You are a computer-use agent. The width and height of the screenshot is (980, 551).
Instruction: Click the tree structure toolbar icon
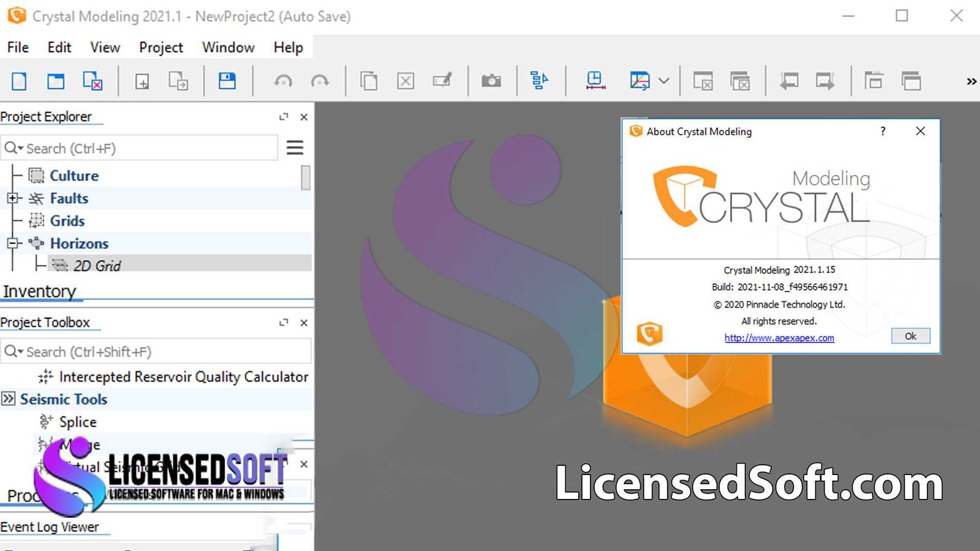click(x=540, y=81)
